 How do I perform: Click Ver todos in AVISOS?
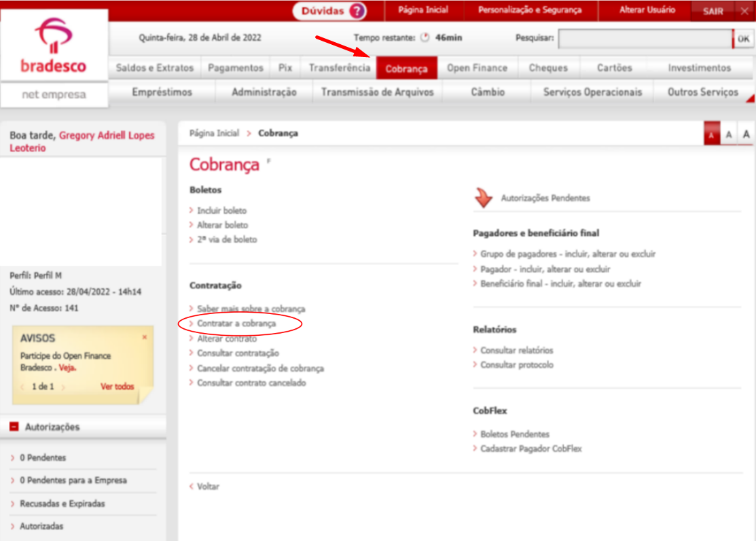[x=117, y=387]
